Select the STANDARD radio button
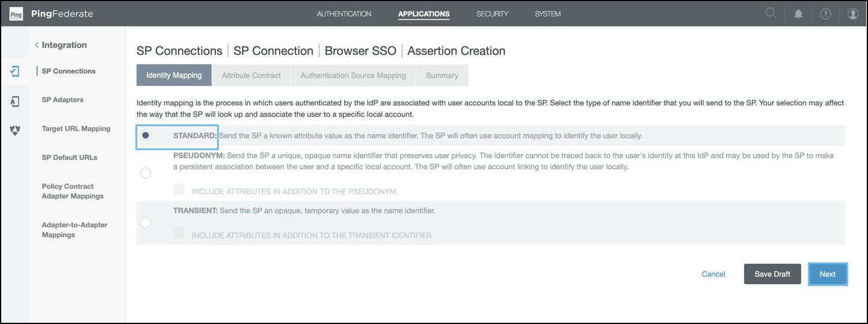 pos(146,136)
